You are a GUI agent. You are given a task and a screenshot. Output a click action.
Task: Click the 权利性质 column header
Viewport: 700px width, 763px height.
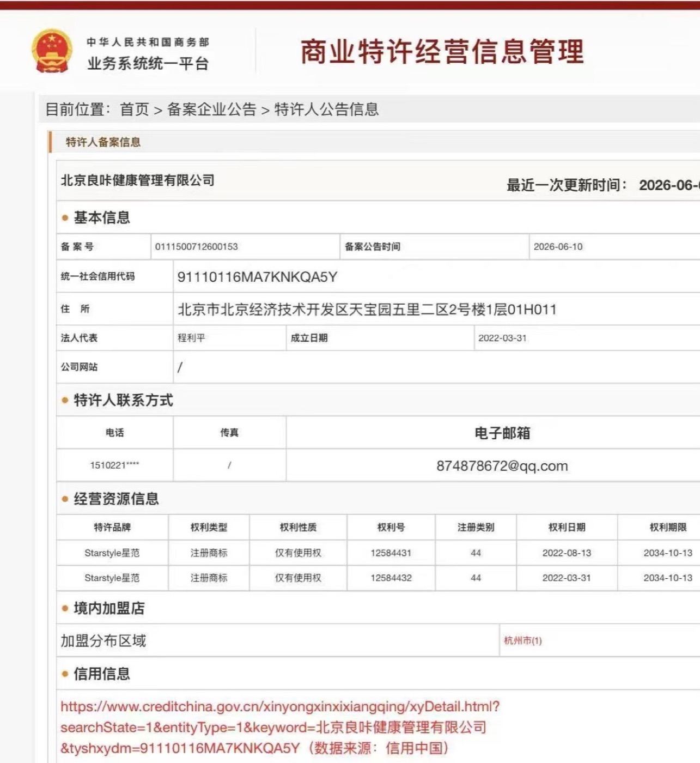[298, 527]
